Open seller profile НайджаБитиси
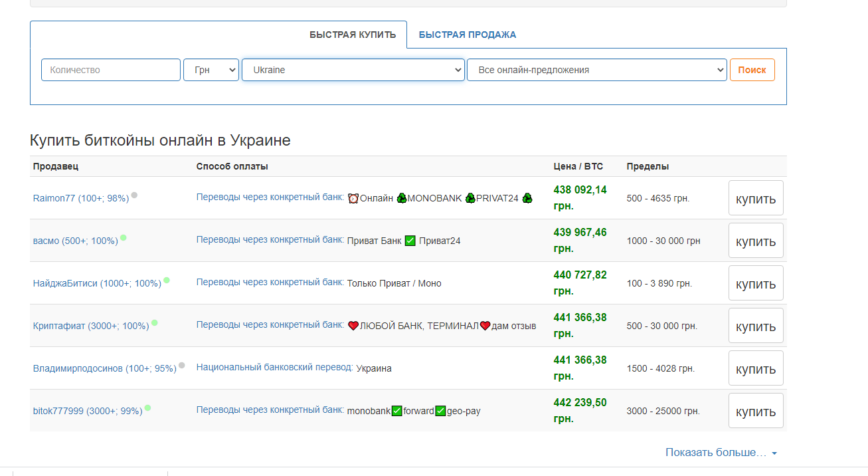This screenshot has width=868, height=476. (x=97, y=283)
